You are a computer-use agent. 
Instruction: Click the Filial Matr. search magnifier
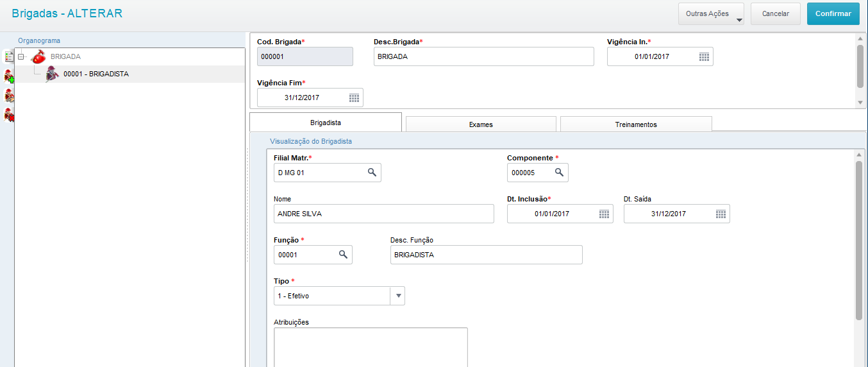(x=372, y=173)
